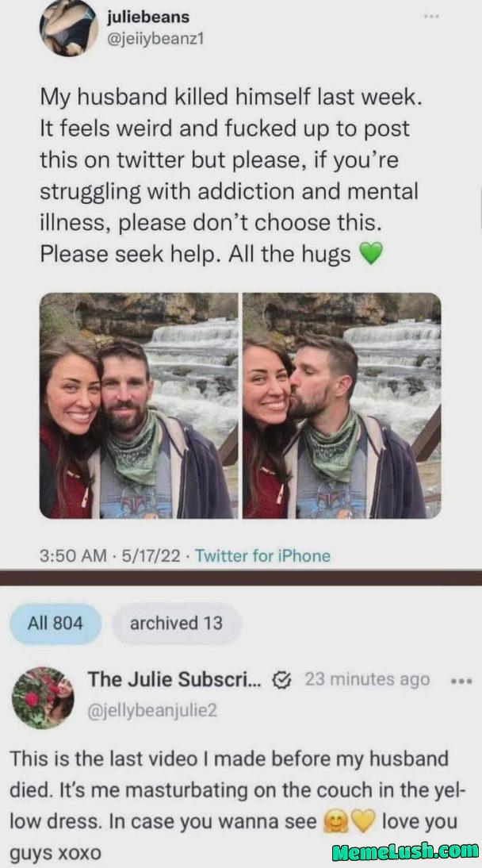Open the juliebeans profile avatar
The image size is (482, 868).
coord(69,26)
